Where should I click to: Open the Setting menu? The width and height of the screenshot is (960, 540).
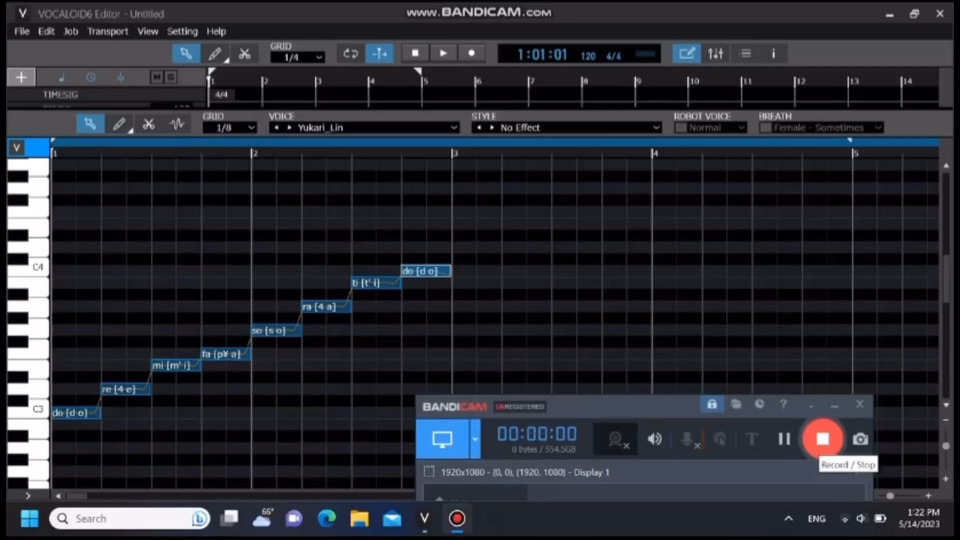coord(182,31)
